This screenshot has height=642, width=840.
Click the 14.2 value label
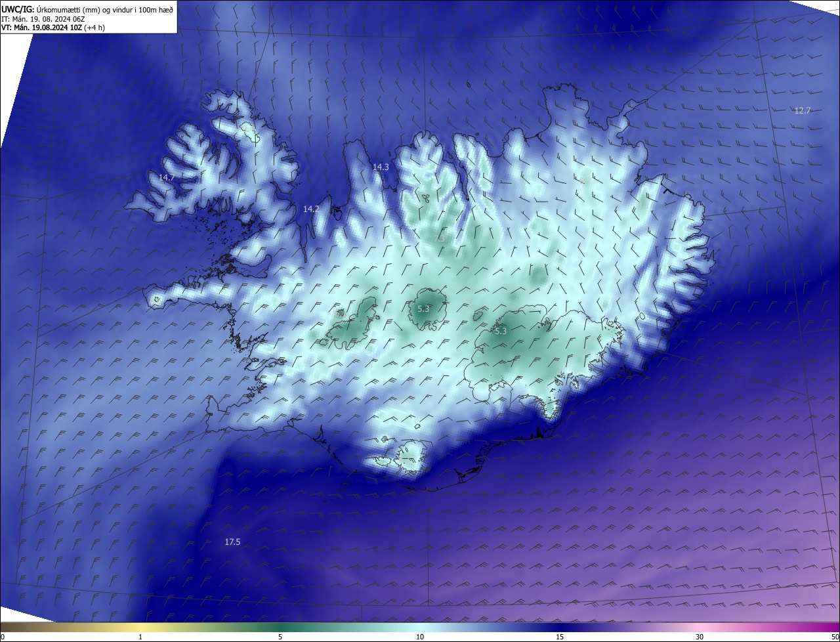click(x=311, y=209)
